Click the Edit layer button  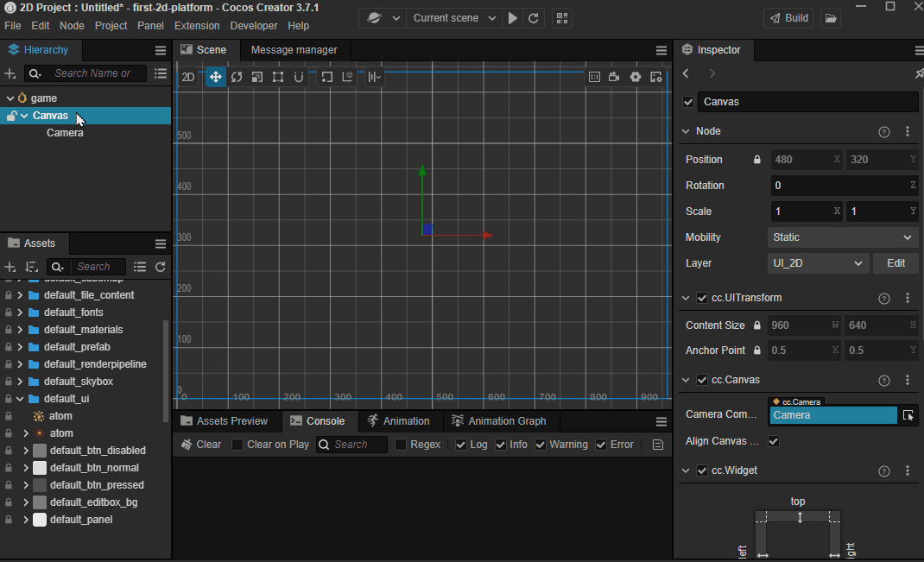(896, 263)
